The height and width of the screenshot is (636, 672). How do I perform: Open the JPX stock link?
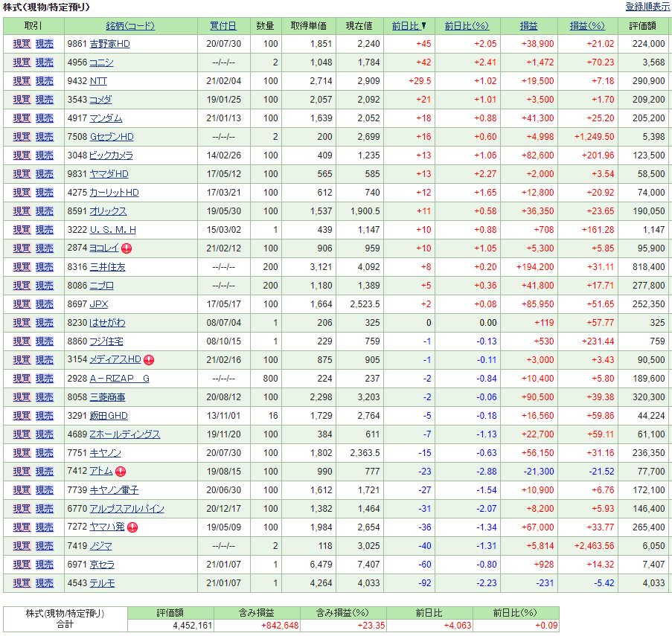point(98,304)
